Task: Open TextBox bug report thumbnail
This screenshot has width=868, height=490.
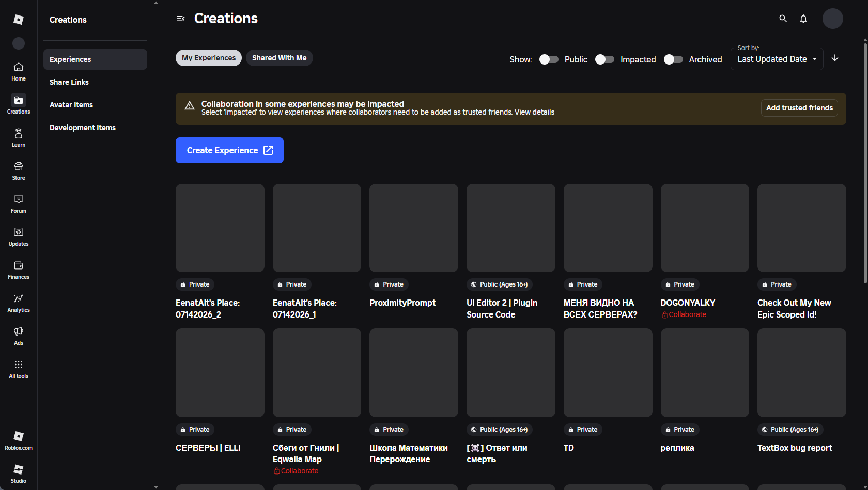Action: (802, 373)
